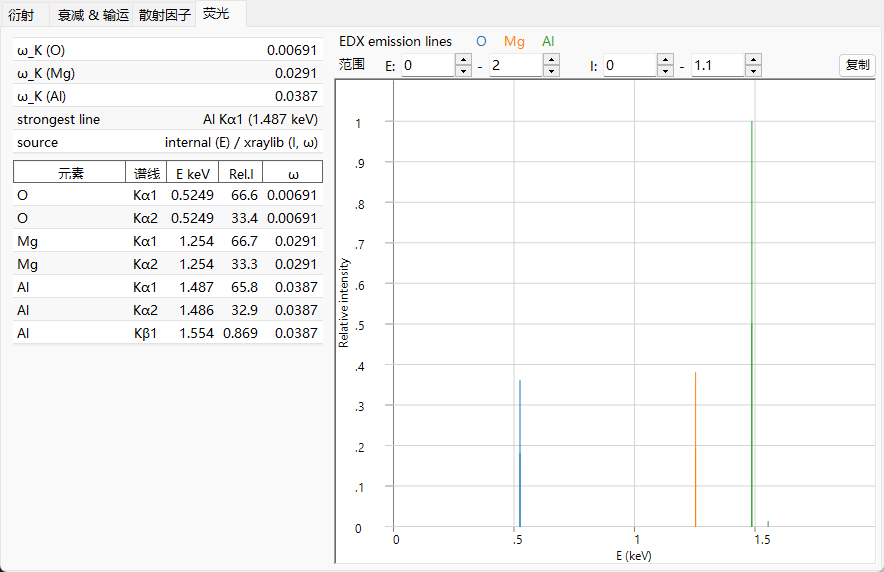Open the 衰减 & 输运 tab
884x572 pixels.
point(93,15)
